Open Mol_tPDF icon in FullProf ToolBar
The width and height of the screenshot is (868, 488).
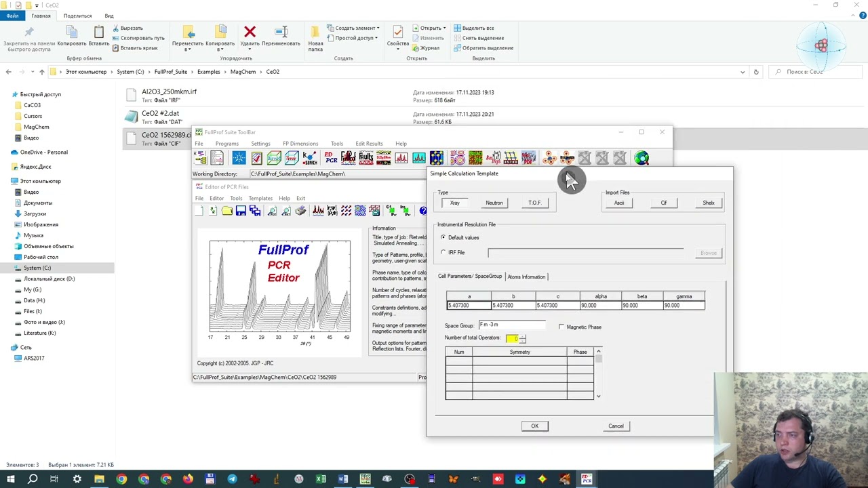(x=529, y=158)
